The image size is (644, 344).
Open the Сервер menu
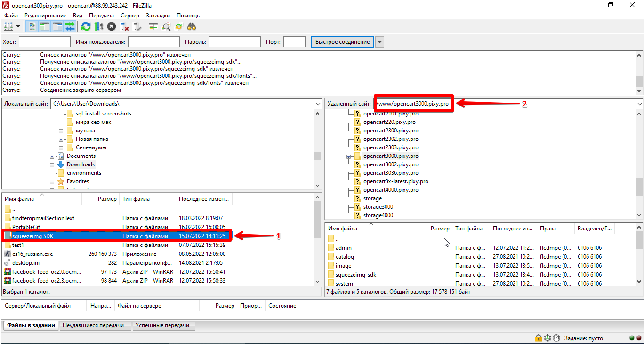pyautogui.click(x=129, y=16)
